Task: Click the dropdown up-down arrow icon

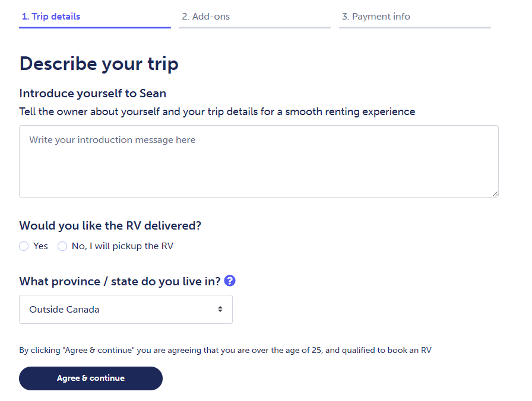Action: (220, 309)
